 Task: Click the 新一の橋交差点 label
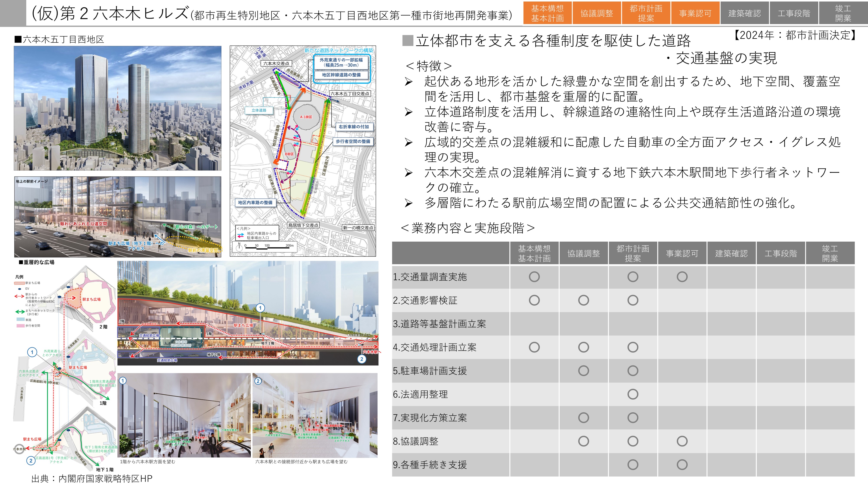click(x=358, y=228)
